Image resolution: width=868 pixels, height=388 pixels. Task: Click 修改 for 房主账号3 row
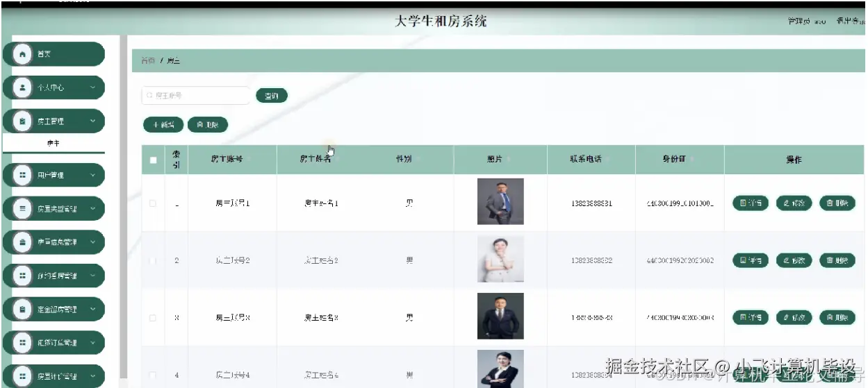pos(794,318)
